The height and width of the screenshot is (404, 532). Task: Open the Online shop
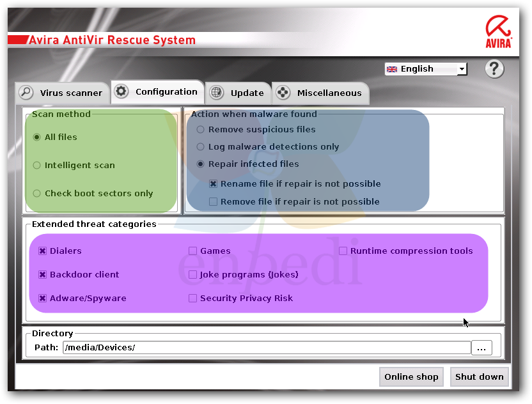click(411, 377)
